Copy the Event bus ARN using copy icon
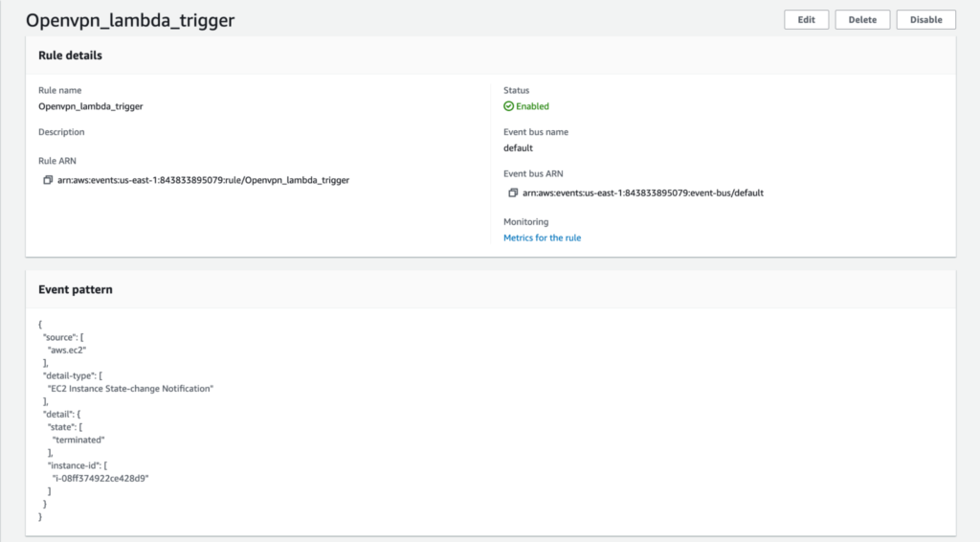This screenshot has width=980, height=542. tap(513, 192)
